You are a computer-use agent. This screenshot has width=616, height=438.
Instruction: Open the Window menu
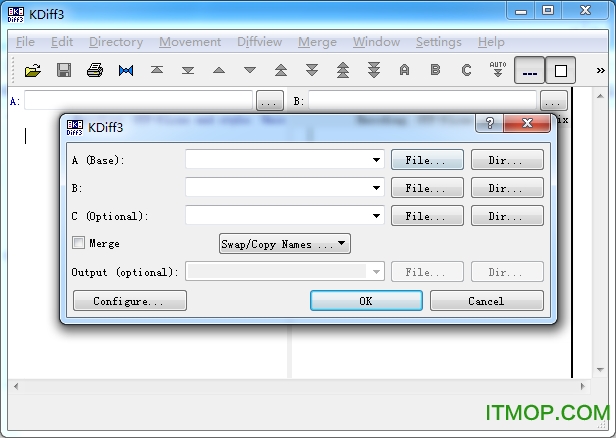pos(376,42)
